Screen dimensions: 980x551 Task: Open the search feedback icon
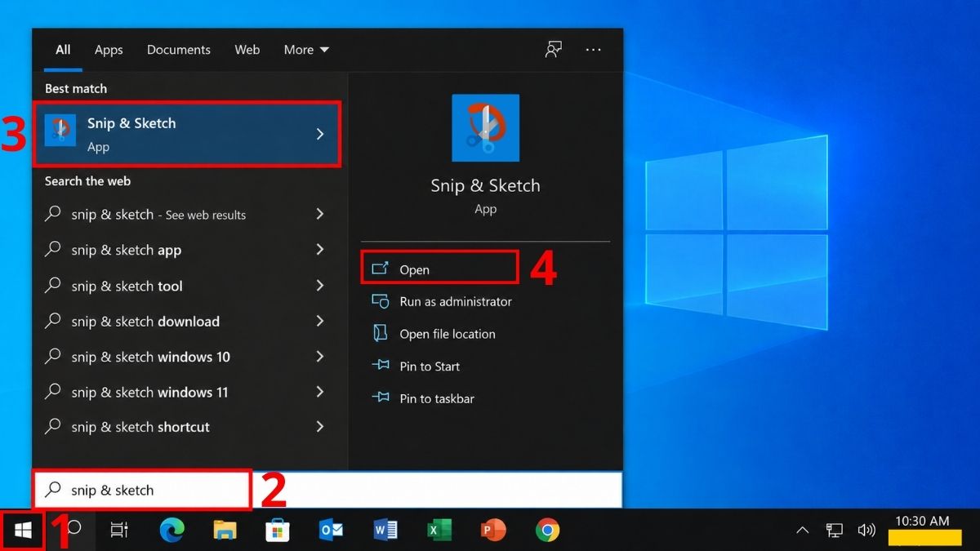click(554, 50)
